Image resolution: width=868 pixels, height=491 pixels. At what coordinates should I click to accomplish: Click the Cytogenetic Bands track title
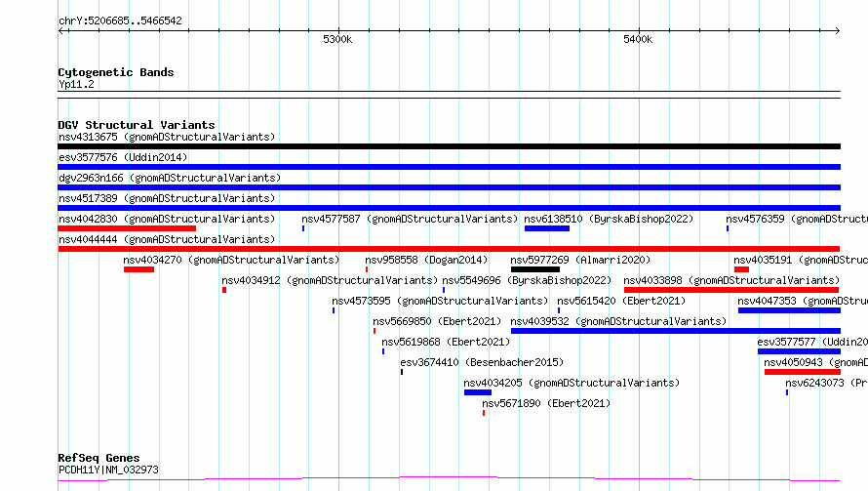[x=116, y=72]
